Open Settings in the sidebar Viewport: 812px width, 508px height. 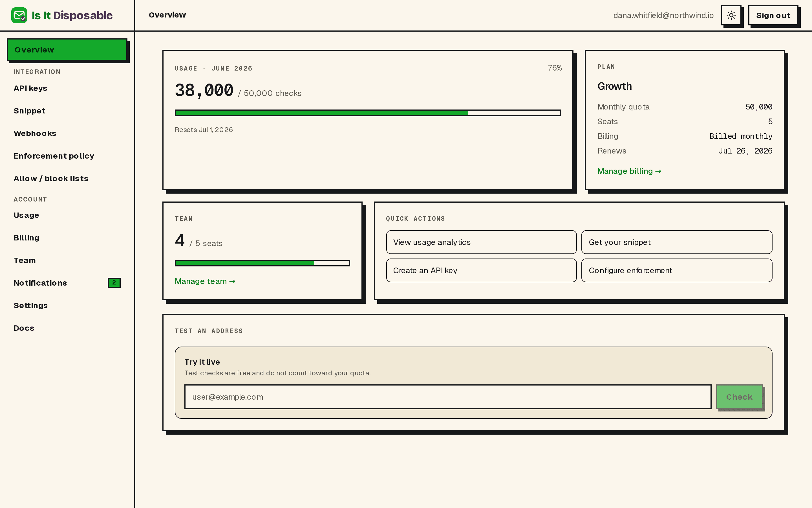point(67,305)
